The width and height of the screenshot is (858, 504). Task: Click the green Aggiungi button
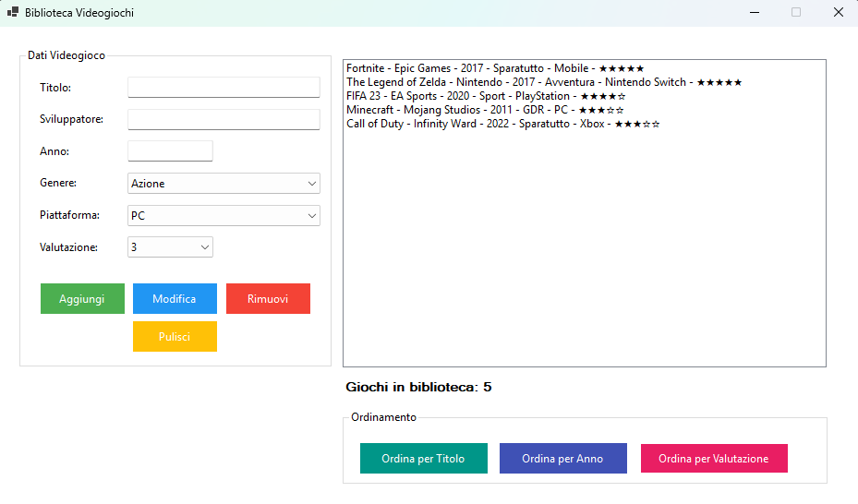(82, 298)
